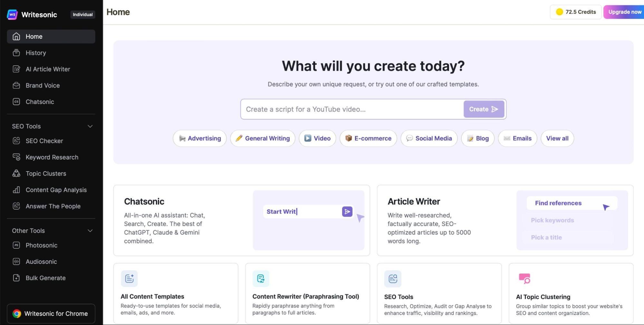The height and width of the screenshot is (325, 644).
Task: Click the Answer The People icon
Action: coord(16,206)
